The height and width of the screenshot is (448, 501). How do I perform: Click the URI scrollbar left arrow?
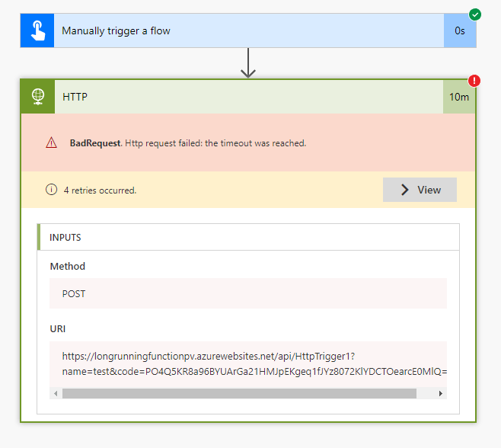click(56, 393)
